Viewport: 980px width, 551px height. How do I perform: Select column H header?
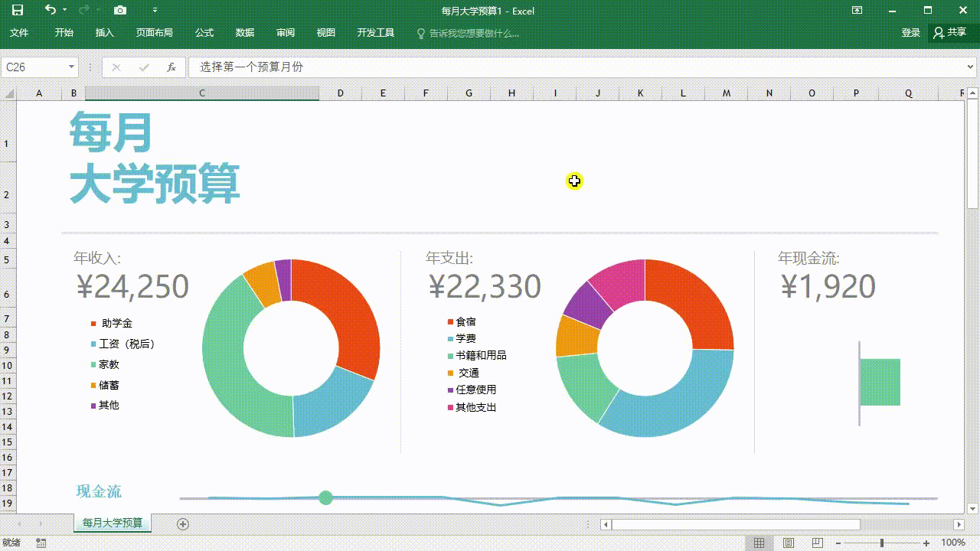(512, 93)
